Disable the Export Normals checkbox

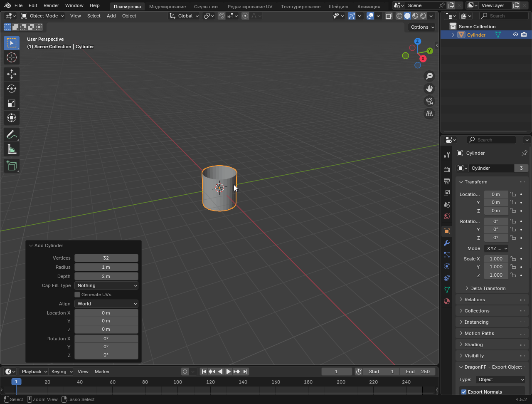point(463,392)
